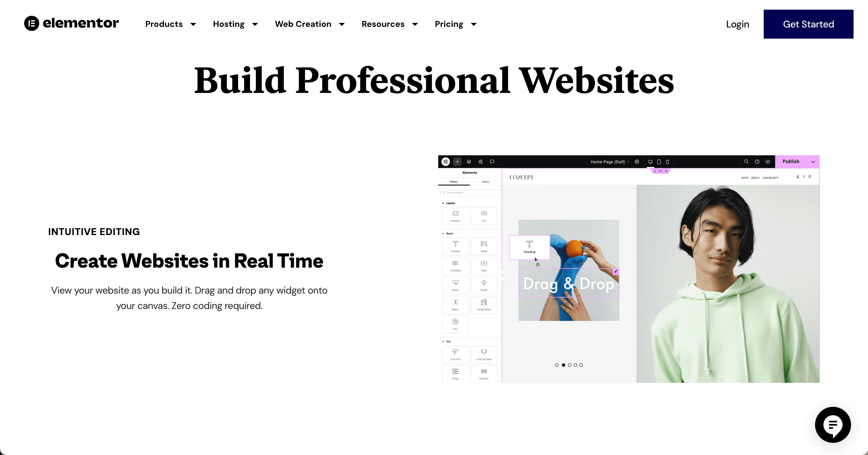Viewport: 868px width, 455px height.
Task: Click the Login link
Action: click(x=738, y=24)
